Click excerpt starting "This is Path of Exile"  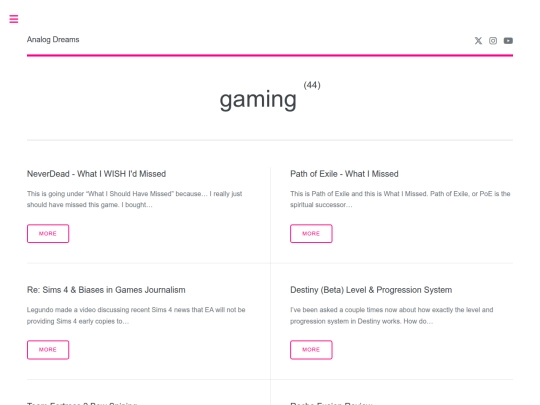point(400,199)
